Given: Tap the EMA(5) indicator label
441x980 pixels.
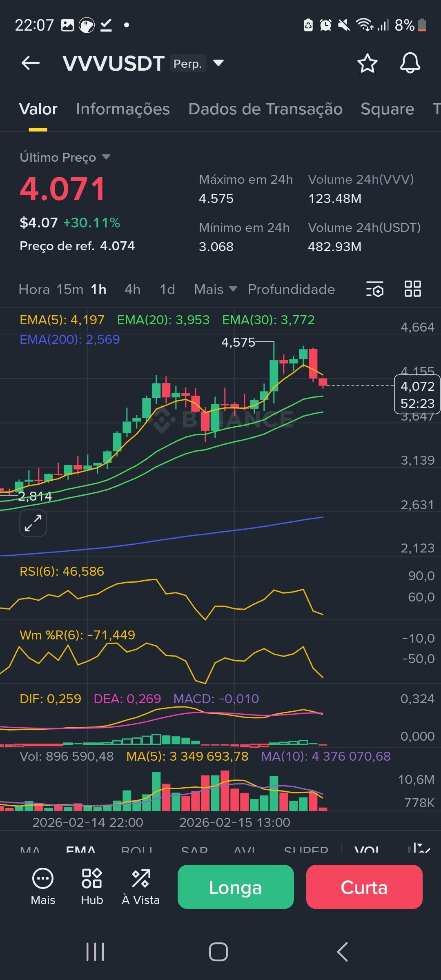Looking at the screenshot, I should point(62,320).
